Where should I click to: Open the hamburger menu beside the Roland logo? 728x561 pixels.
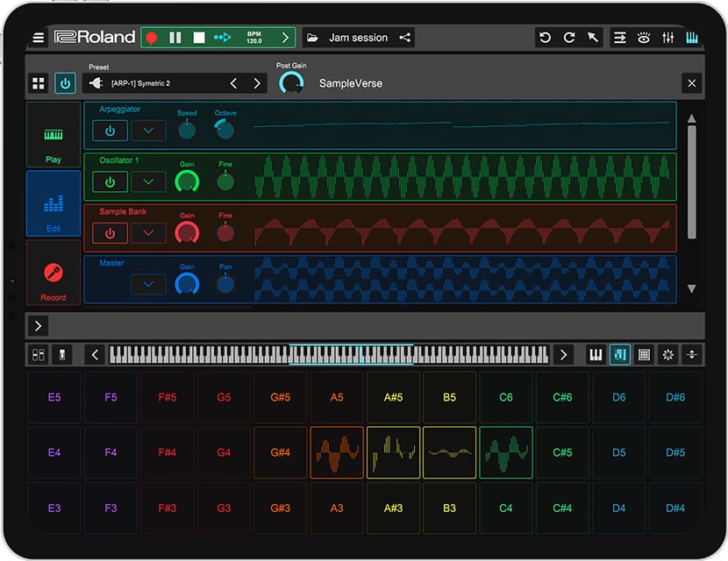tap(39, 38)
